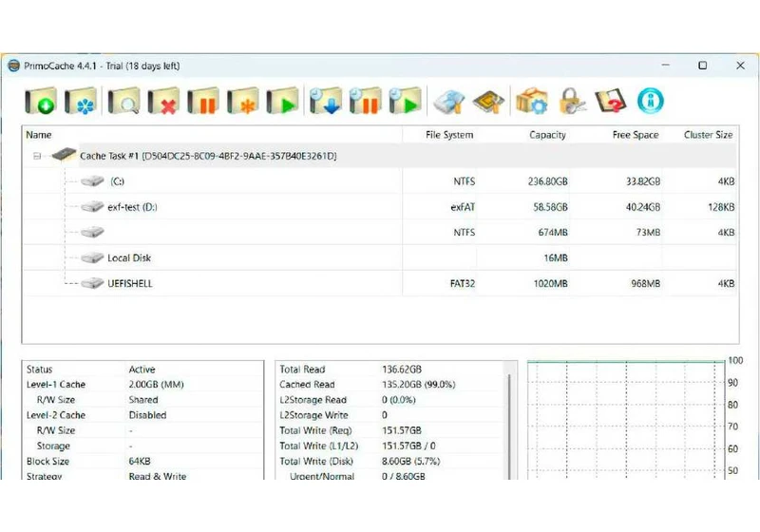760x532 pixels.
Task: Click the 674MB capacity cell
Action: pyautogui.click(x=553, y=232)
